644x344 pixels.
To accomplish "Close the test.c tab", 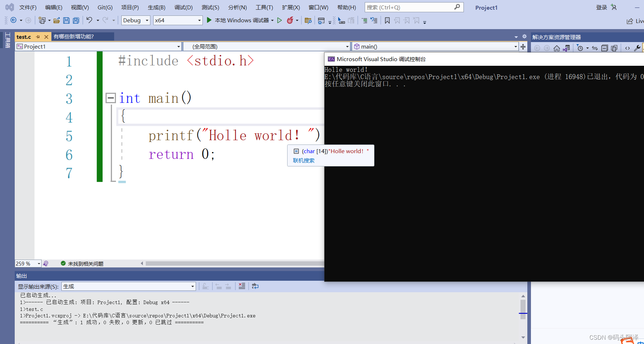I will click(x=46, y=37).
